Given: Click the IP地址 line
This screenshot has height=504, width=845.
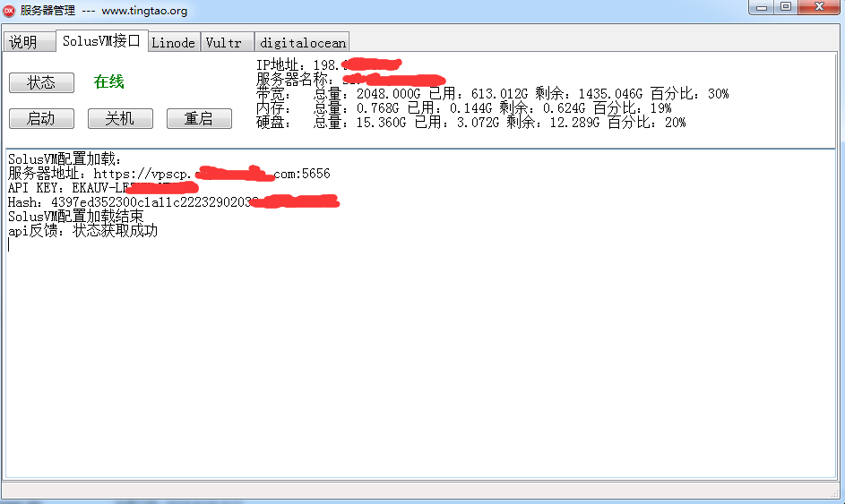Looking at the screenshot, I should coord(329,65).
